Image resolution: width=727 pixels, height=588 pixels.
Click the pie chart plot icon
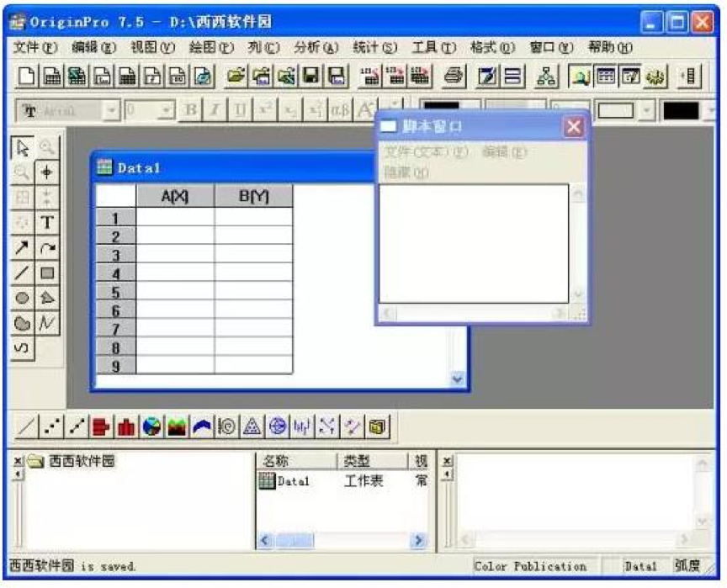[x=151, y=427]
